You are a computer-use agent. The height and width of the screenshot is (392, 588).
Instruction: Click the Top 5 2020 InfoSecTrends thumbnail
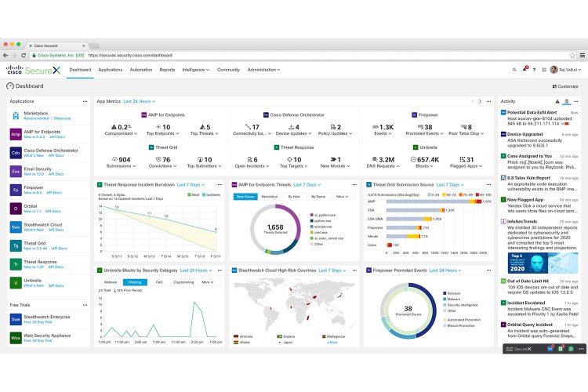click(543, 263)
